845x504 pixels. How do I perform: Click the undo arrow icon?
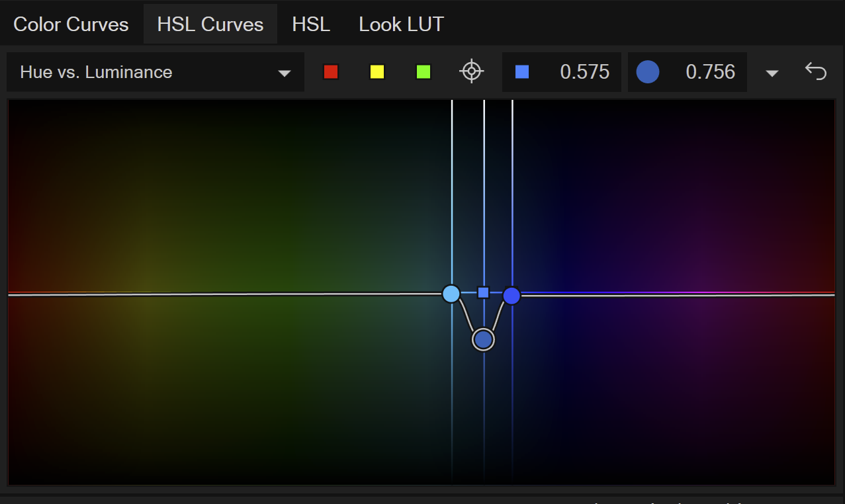point(815,71)
